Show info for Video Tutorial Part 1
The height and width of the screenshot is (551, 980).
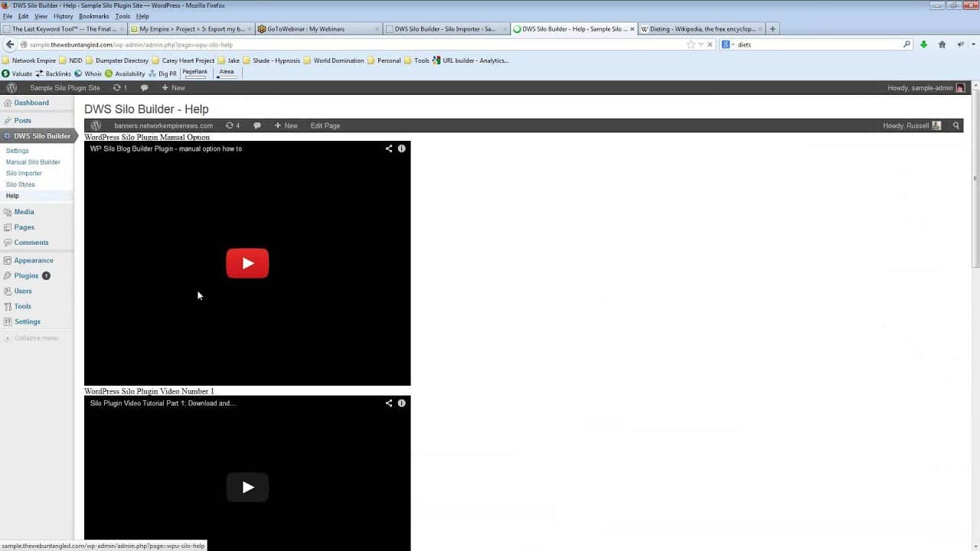click(x=401, y=403)
